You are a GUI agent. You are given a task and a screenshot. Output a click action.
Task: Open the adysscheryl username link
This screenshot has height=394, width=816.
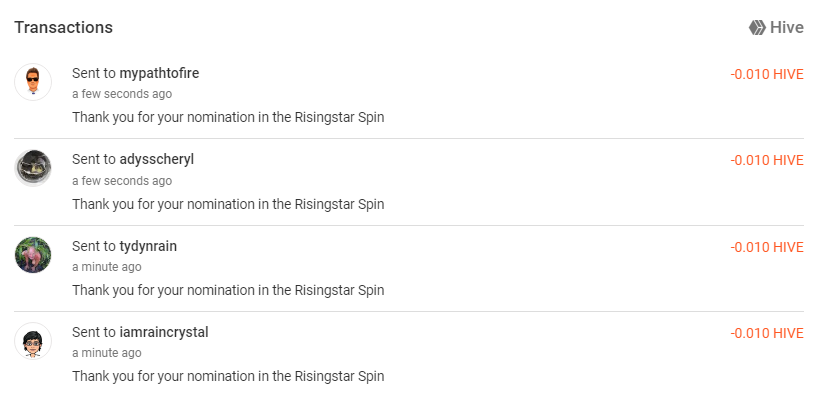point(157,159)
